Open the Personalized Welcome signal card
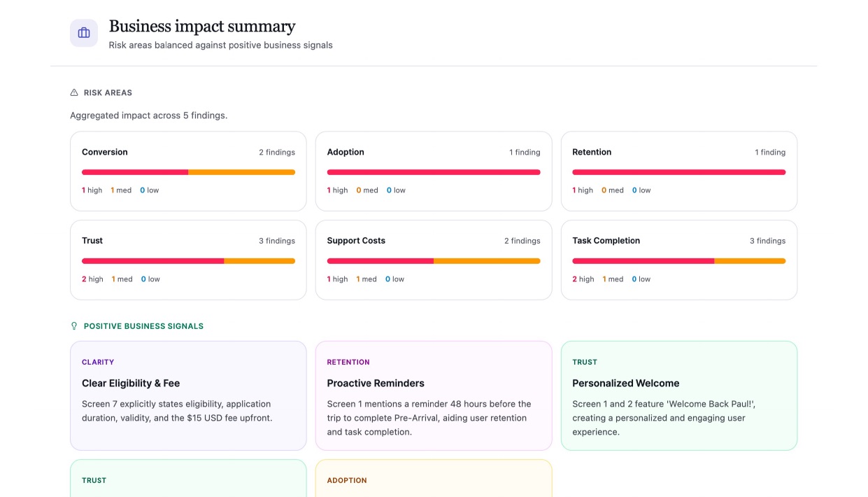 (x=679, y=395)
